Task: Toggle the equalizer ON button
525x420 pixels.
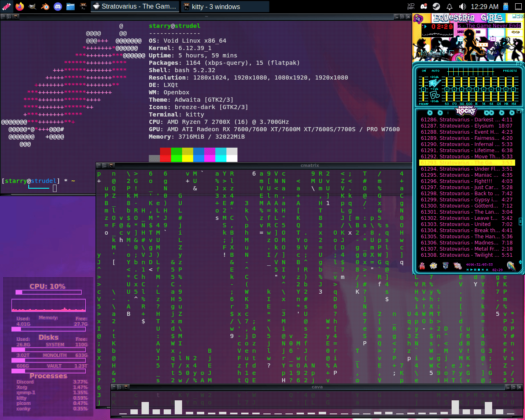Action: pos(424,71)
